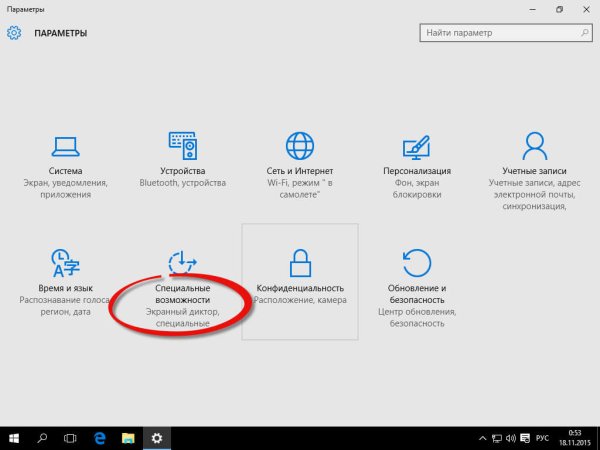Click the ПАРАМЕТРЫ page heading

pos(61,33)
